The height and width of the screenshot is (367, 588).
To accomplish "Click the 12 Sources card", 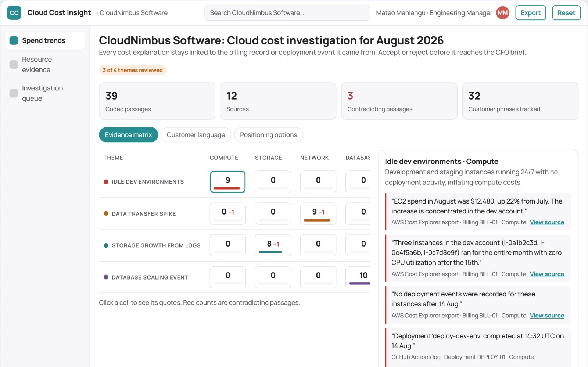I will (x=278, y=101).
